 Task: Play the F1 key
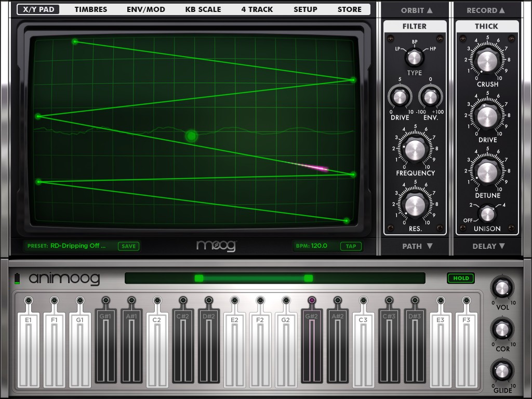coord(54,350)
